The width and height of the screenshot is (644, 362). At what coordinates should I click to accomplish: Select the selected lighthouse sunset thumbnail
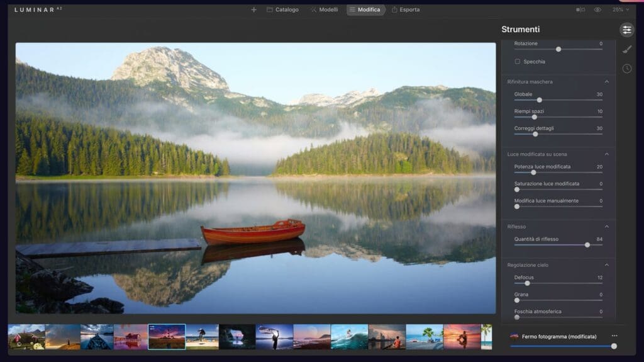point(167,337)
